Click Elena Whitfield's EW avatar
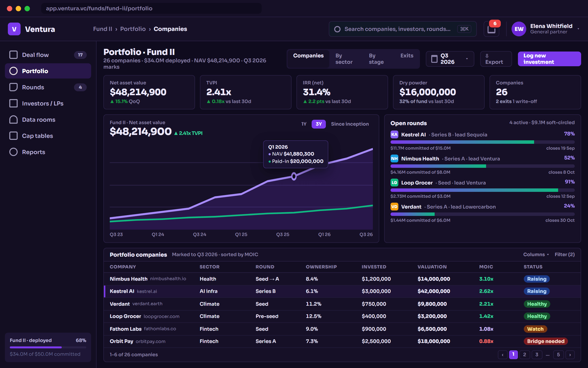 click(x=519, y=29)
